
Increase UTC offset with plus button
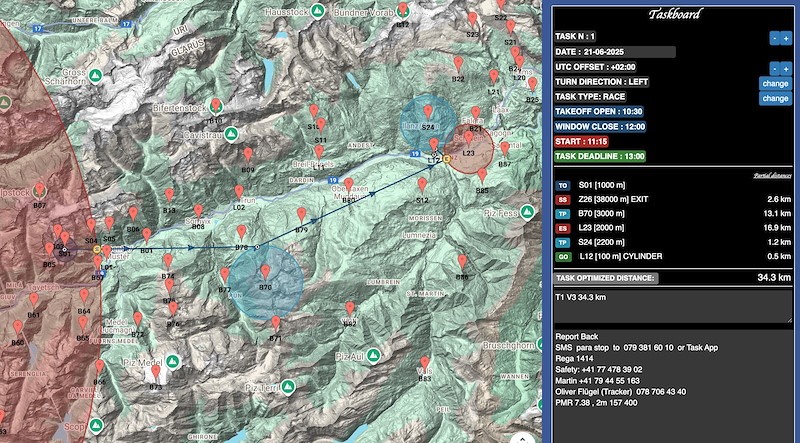786,68
